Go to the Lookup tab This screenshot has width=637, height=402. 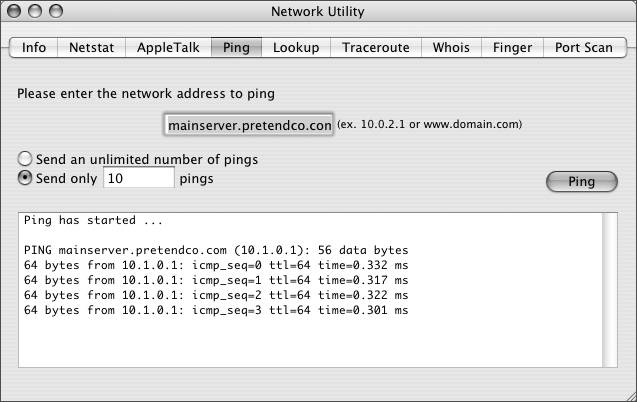[x=296, y=48]
